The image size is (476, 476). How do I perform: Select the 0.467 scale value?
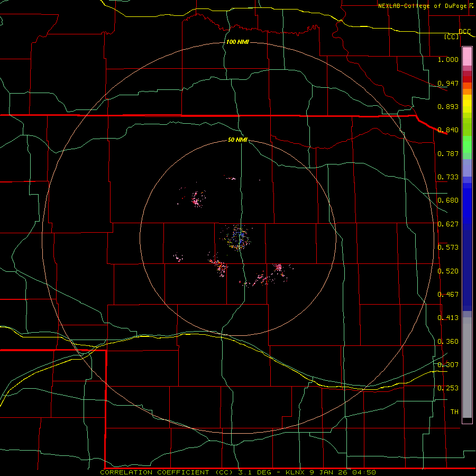[x=448, y=295]
